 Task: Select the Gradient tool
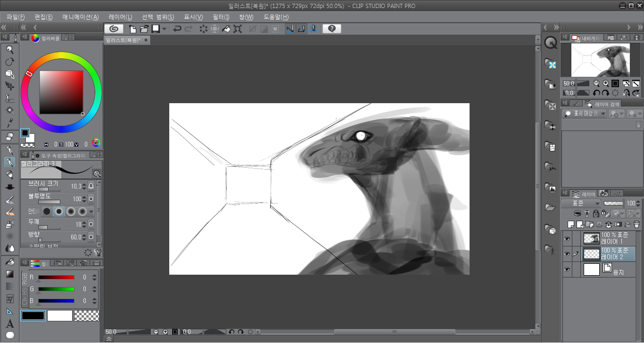tap(9, 274)
